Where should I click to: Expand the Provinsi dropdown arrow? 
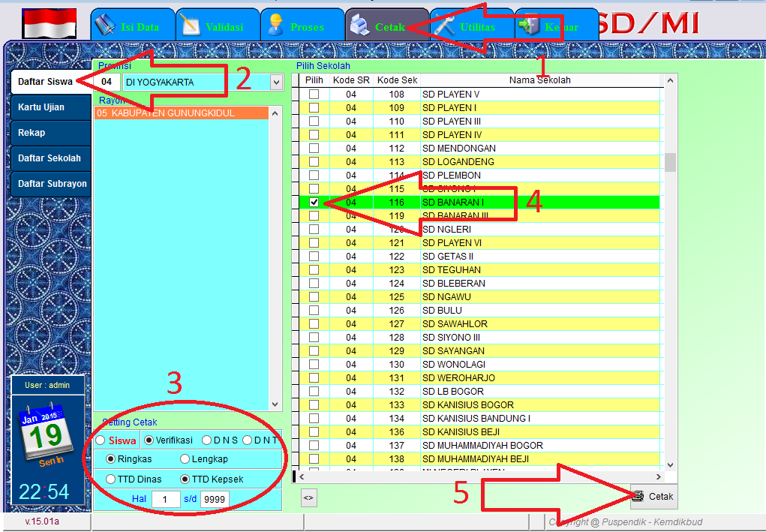coord(277,82)
